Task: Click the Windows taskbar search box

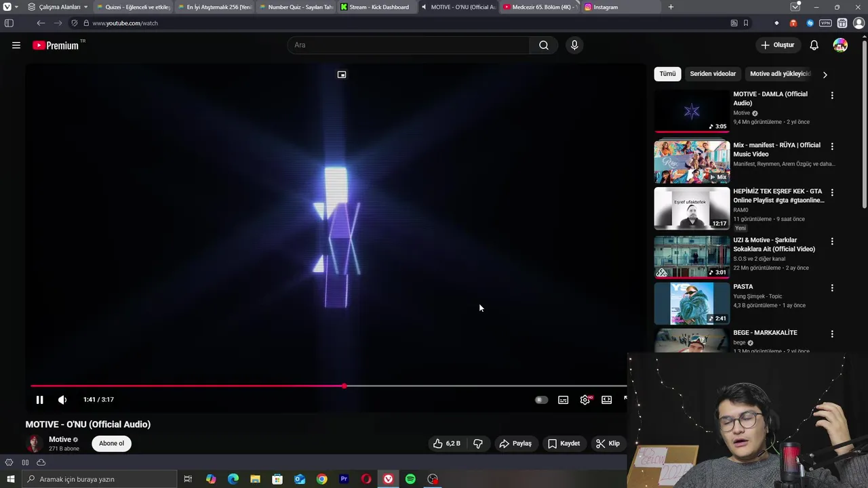Action: (99, 479)
